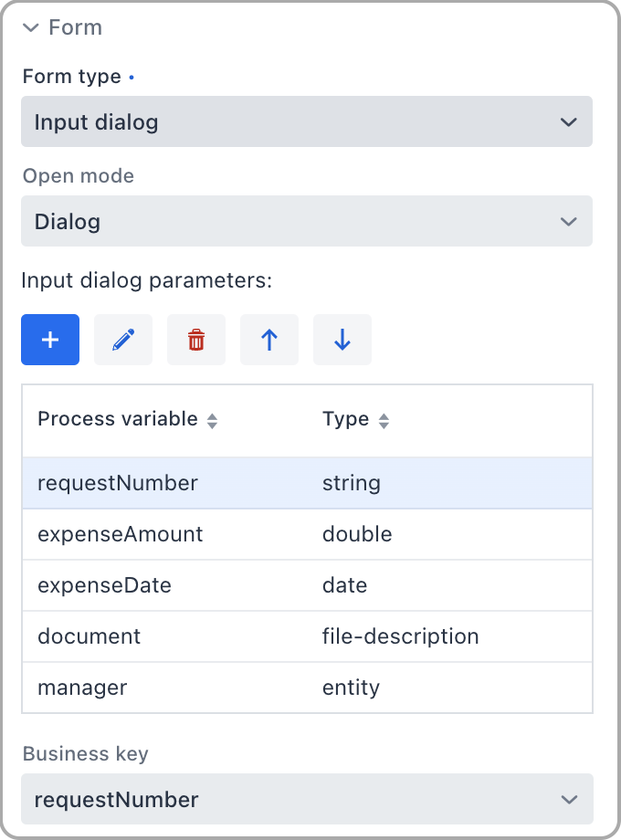The width and height of the screenshot is (621, 840).
Task: Click the red trash delete icon
Action: click(196, 340)
